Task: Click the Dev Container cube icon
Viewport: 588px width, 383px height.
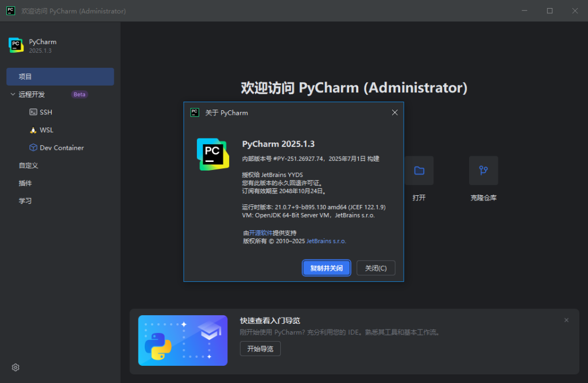Action: coord(33,148)
